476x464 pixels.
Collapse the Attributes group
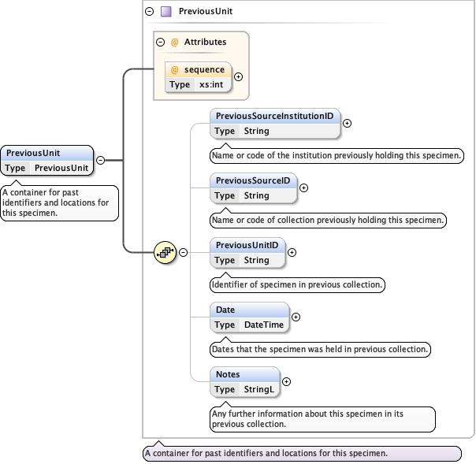tap(161, 42)
